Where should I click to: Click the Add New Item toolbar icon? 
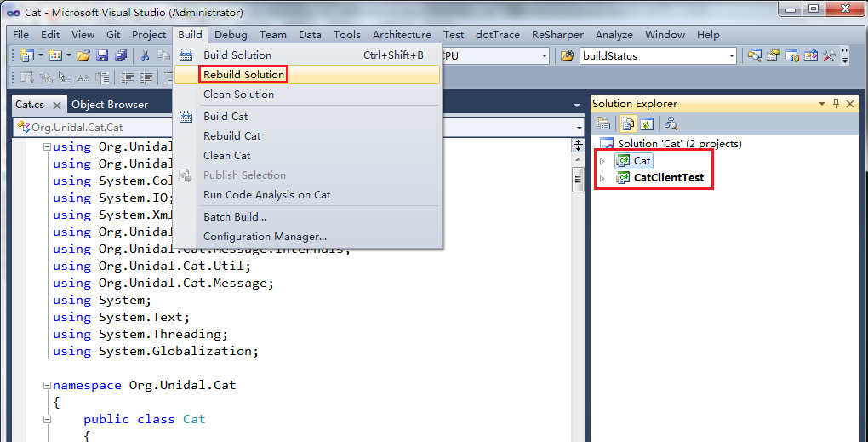click(x=55, y=55)
